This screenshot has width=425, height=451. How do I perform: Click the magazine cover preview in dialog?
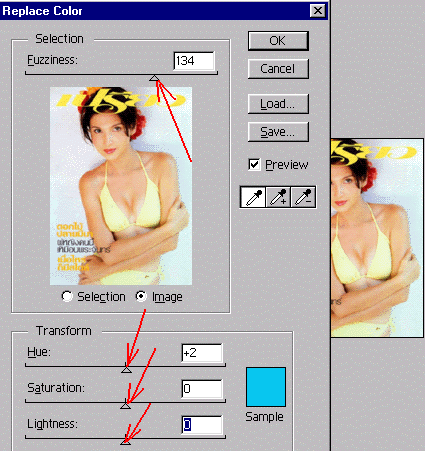[x=121, y=186]
